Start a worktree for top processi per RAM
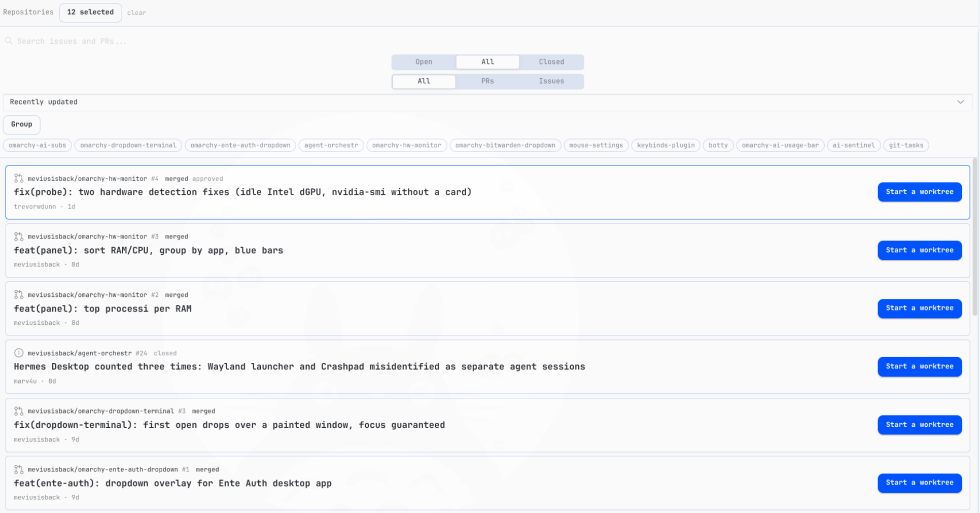The height and width of the screenshot is (513, 980). pyautogui.click(x=920, y=308)
